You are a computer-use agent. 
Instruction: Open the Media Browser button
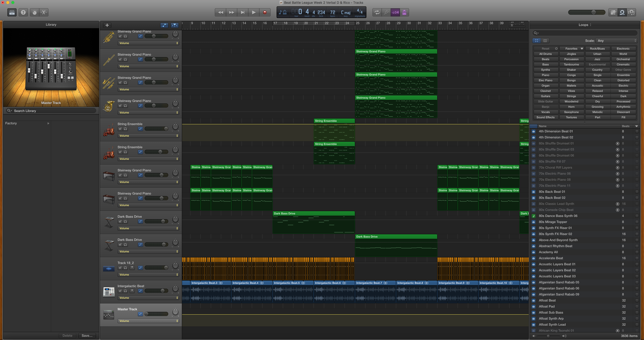point(632,12)
